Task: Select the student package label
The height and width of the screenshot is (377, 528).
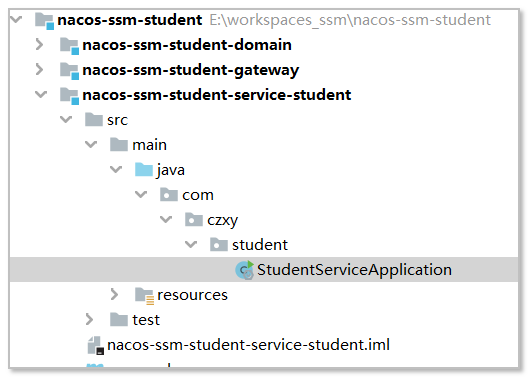Action: pyautogui.click(x=260, y=245)
